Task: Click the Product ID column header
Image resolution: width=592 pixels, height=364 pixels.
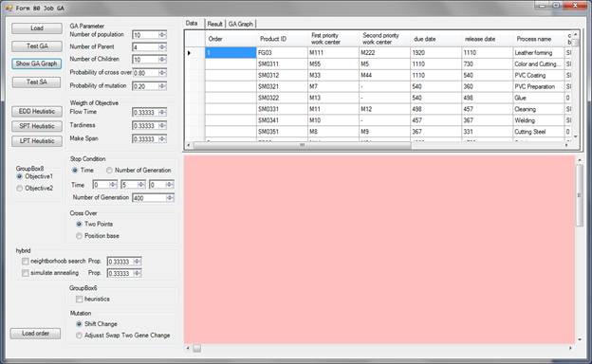Action: click(x=282, y=39)
